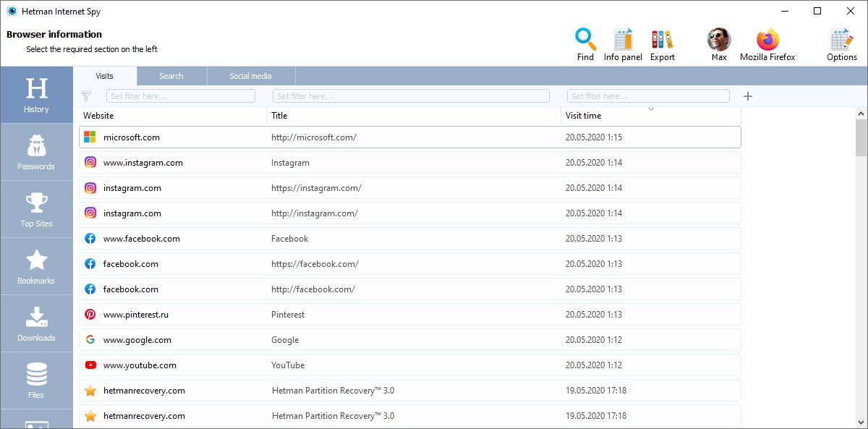Click the Google favicon
868x429 pixels.
pyautogui.click(x=90, y=340)
